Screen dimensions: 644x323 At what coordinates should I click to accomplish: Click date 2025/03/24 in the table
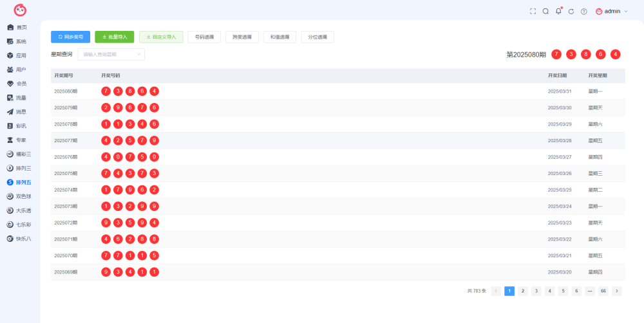(560, 206)
